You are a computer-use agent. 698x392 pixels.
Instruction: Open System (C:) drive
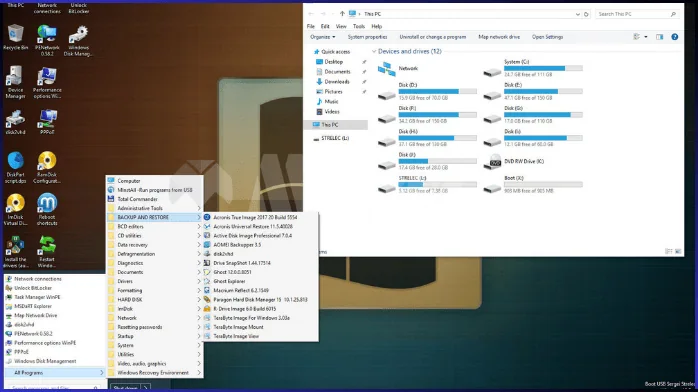tap(533, 68)
